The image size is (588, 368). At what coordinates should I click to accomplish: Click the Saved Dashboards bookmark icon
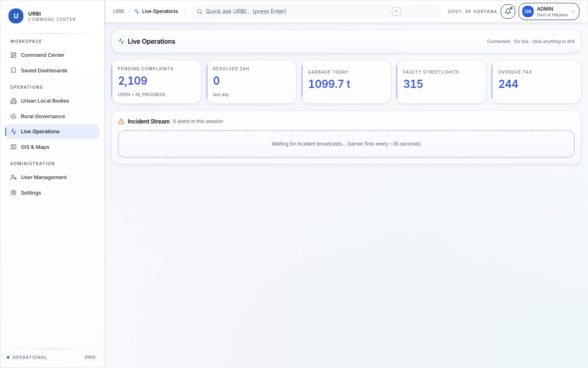coord(13,71)
